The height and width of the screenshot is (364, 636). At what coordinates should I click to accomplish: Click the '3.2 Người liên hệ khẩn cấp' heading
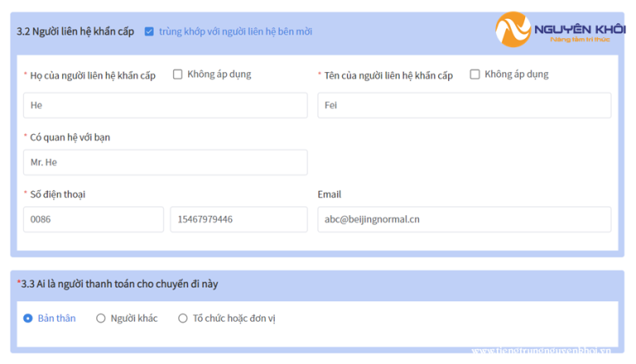75,31
